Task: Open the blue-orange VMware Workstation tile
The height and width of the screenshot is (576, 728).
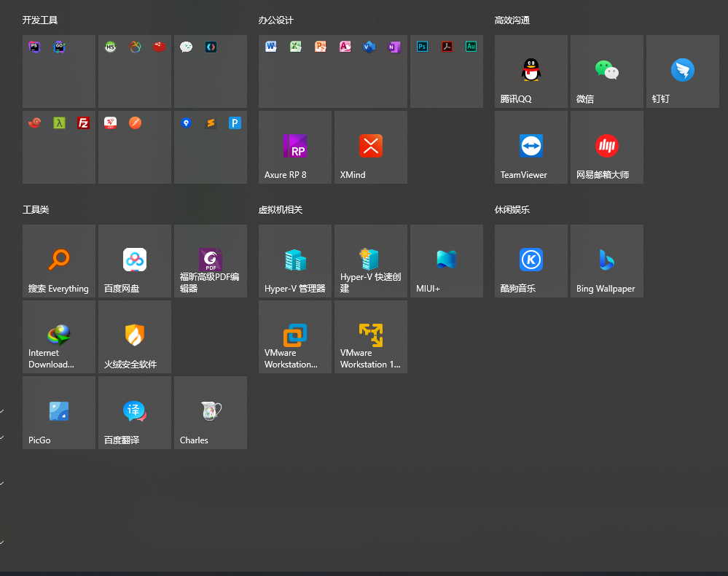Action: click(295, 337)
